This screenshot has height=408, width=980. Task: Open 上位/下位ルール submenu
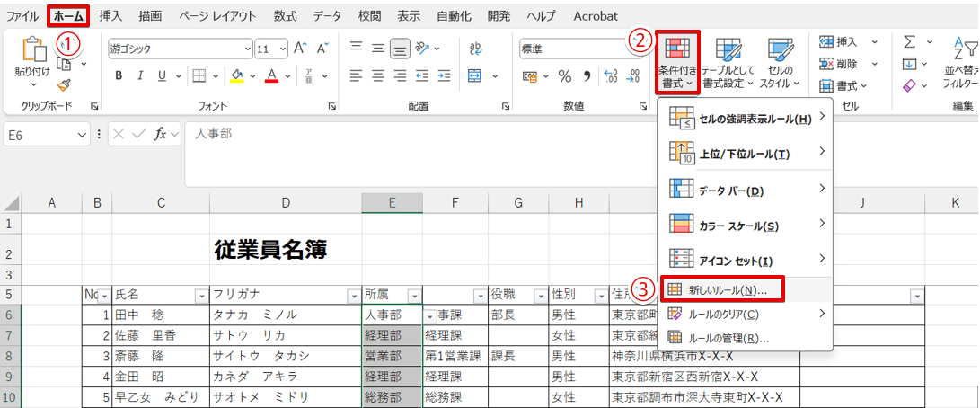745,152
